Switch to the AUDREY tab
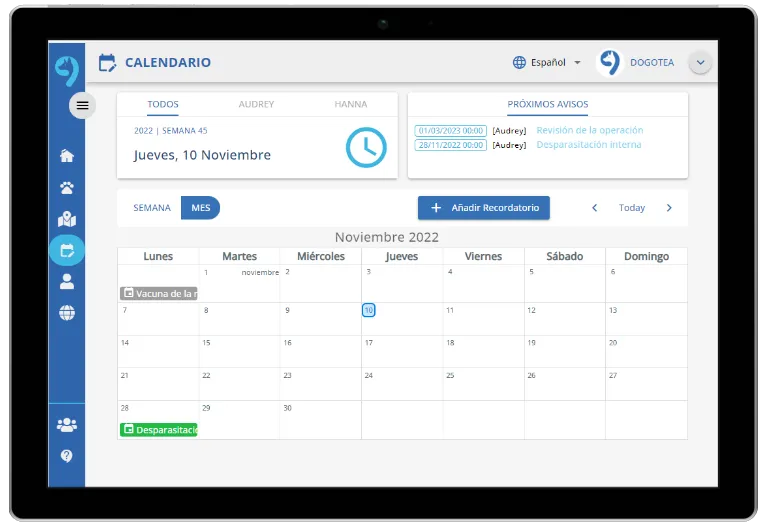 point(256,105)
